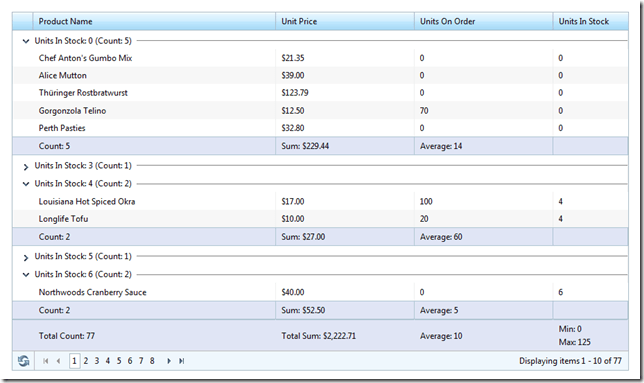The image size is (644, 383).
Task: Open page 8 in the pager
Action: (152, 361)
